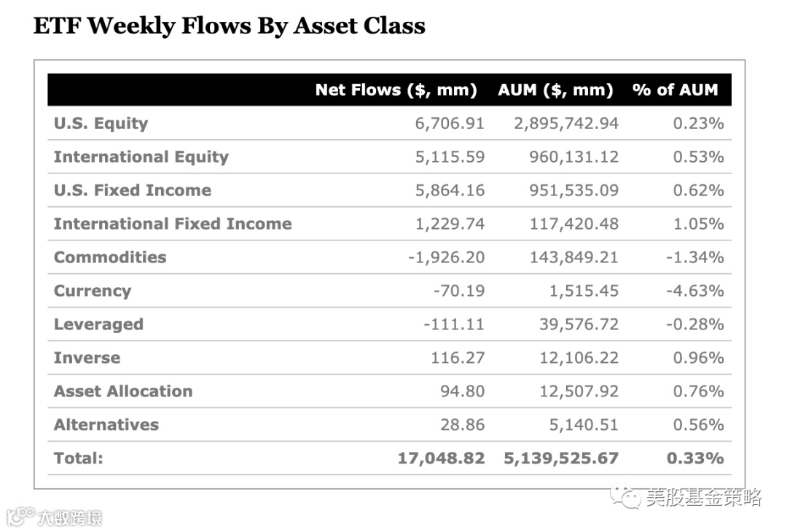Click the logo icon in bottom-left watermark

(x=20, y=517)
